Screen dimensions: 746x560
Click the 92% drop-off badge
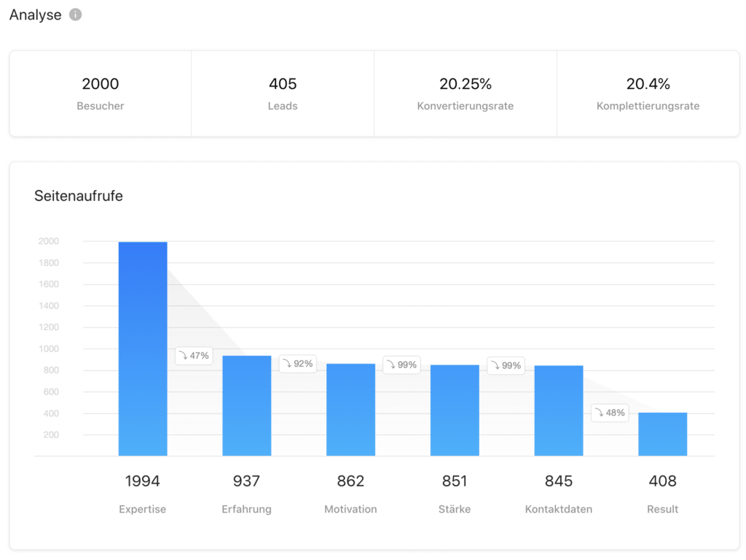(298, 363)
